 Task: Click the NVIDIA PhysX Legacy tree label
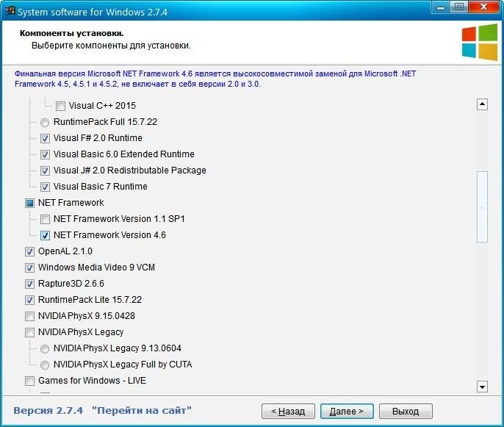pos(81,332)
